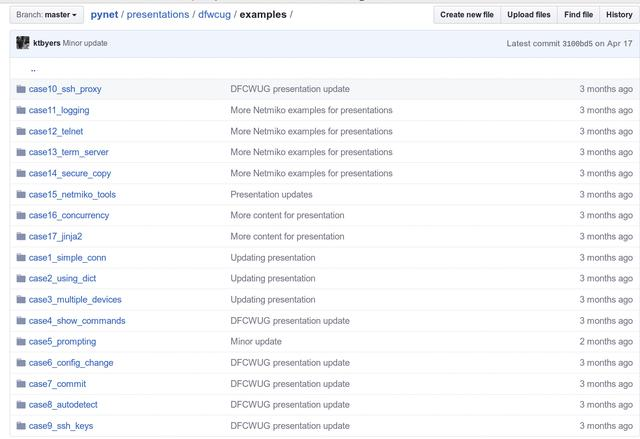The width and height of the screenshot is (640, 439).
Task: Click ktbyers avatar image
Action: click(x=23, y=43)
